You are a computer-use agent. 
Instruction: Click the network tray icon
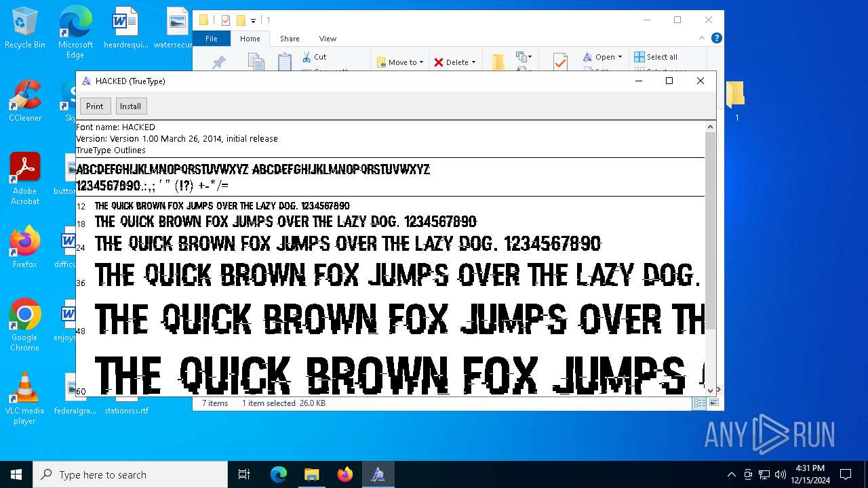[x=764, y=474]
